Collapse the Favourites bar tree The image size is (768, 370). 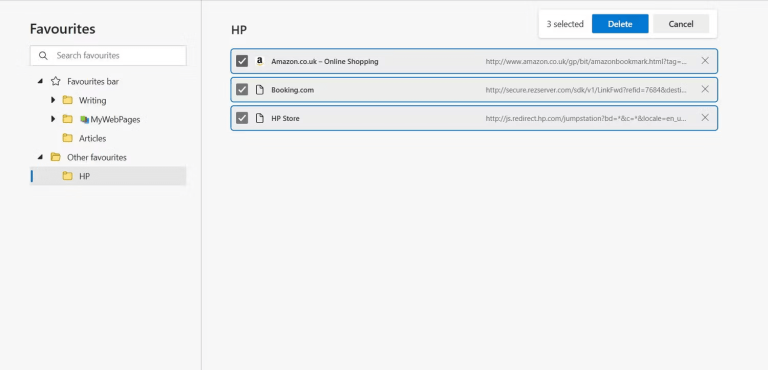pyautogui.click(x=40, y=81)
